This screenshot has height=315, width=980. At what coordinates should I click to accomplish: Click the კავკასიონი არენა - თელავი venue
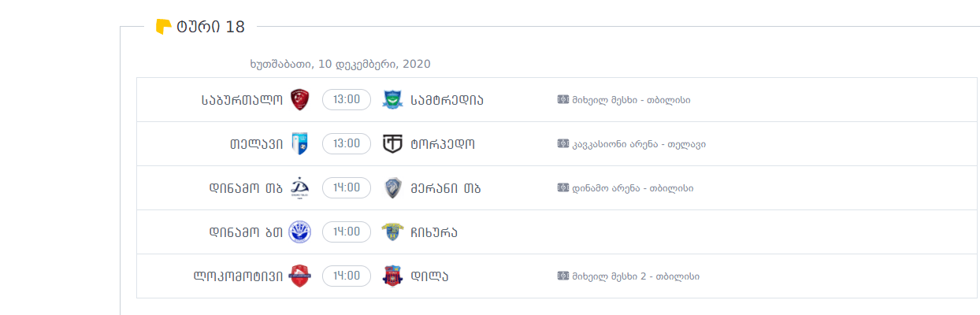point(639,144)
